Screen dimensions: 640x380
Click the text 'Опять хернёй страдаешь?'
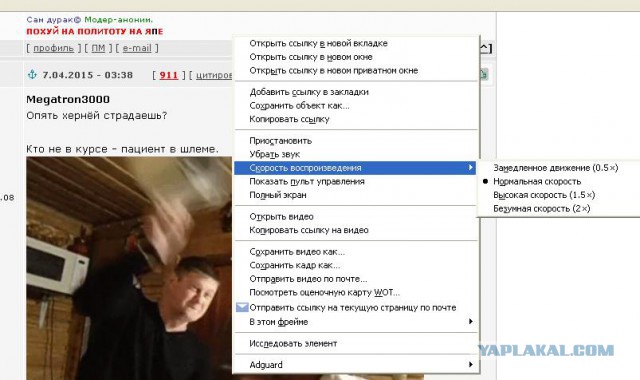coord(97,116)
